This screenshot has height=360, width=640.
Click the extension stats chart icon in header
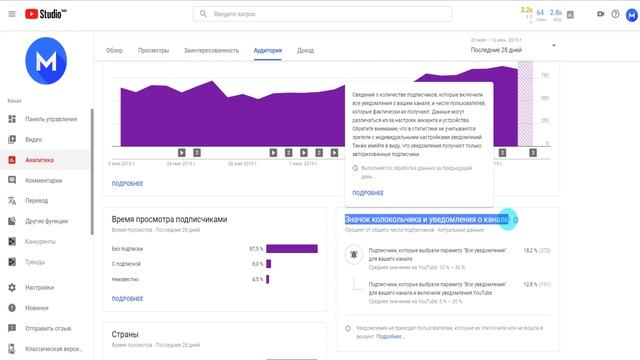click(x=570, y=15)
